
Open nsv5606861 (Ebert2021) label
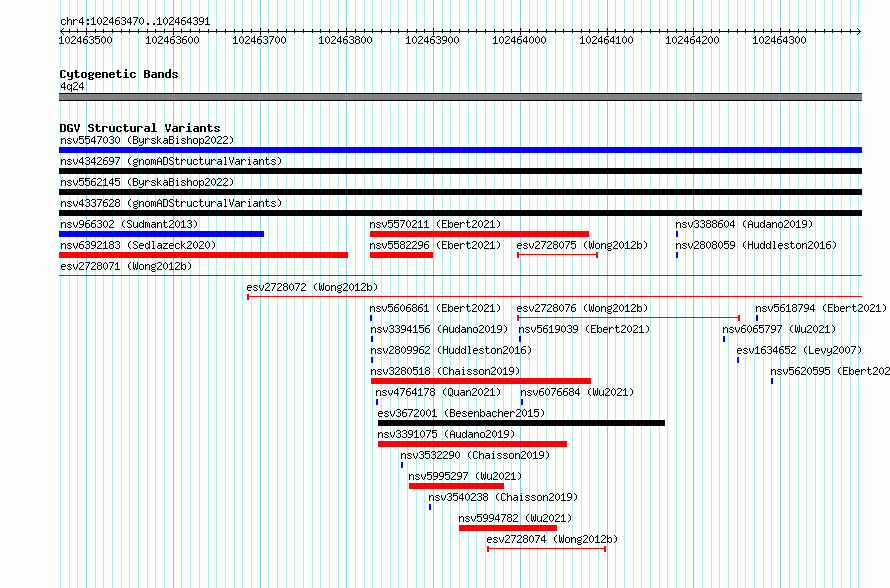coord(435,308)
